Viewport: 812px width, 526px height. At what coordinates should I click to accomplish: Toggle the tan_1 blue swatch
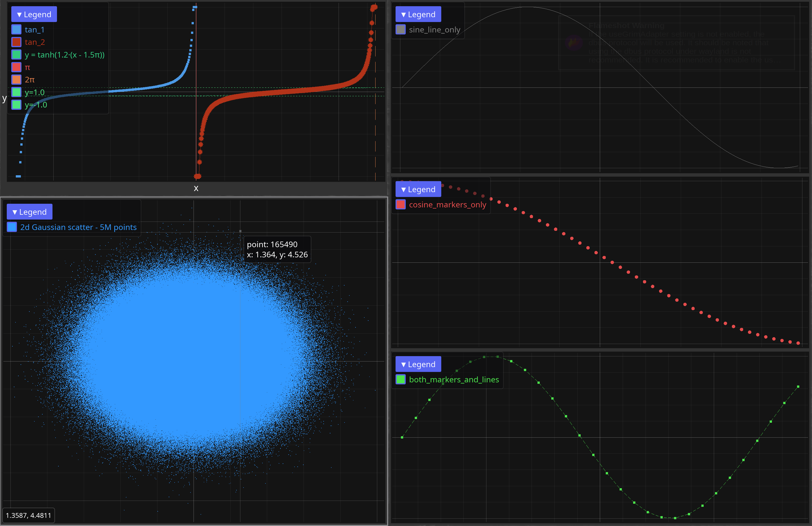pyautogui.click(x=16, y=30)
